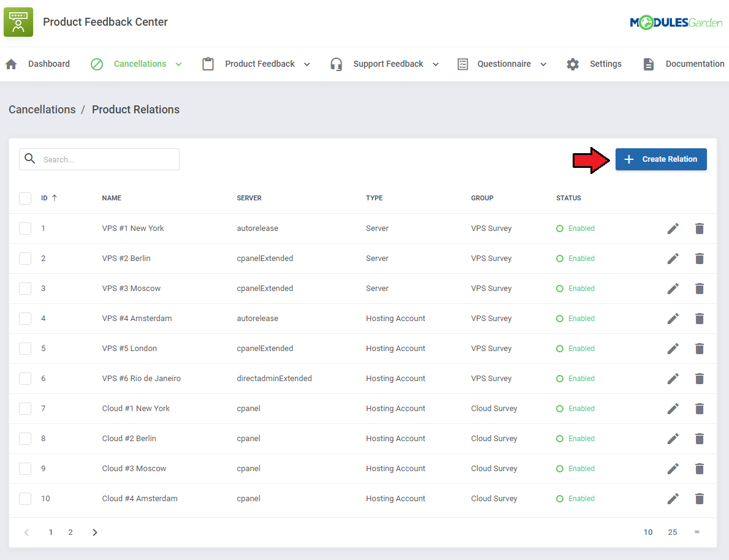This screenshot has height=560, width=729.
Task: Focus the Search input field
Action: click(99, 159)
